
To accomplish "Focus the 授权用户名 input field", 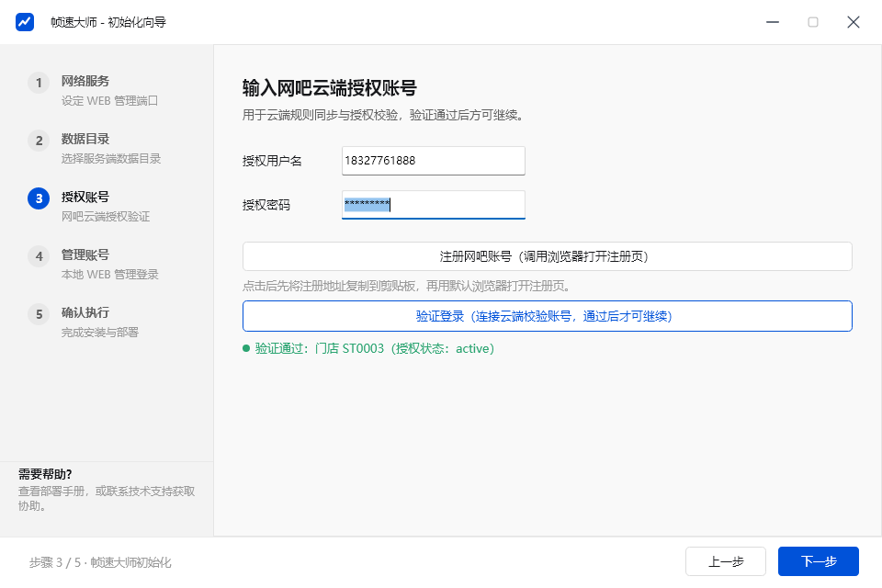I will (433, 161).
